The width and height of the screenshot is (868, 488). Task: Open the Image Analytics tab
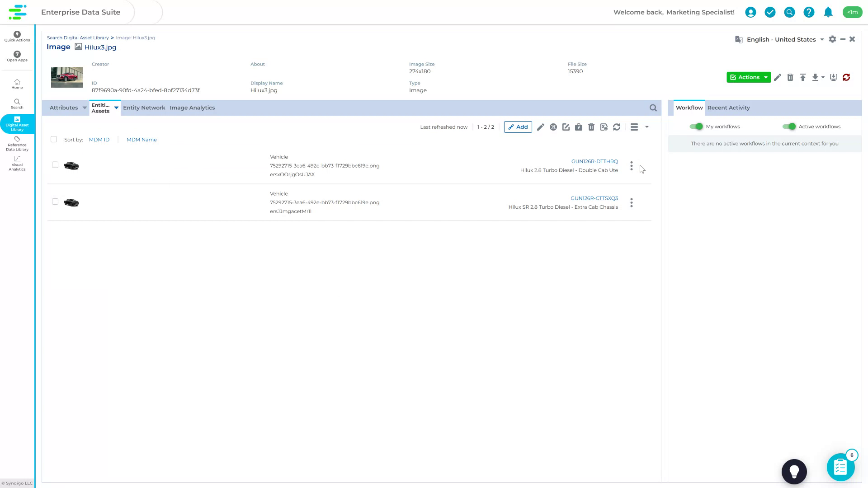[x=192, y=108]
